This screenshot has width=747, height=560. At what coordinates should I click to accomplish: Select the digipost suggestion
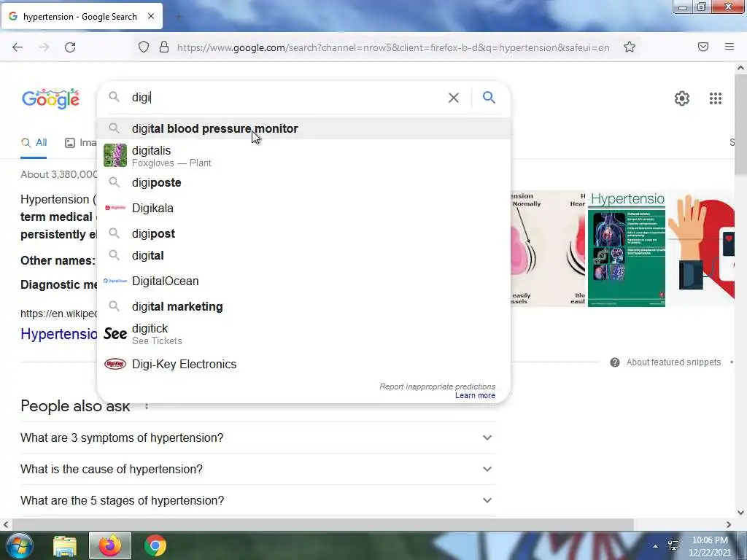tap(303, 233)
